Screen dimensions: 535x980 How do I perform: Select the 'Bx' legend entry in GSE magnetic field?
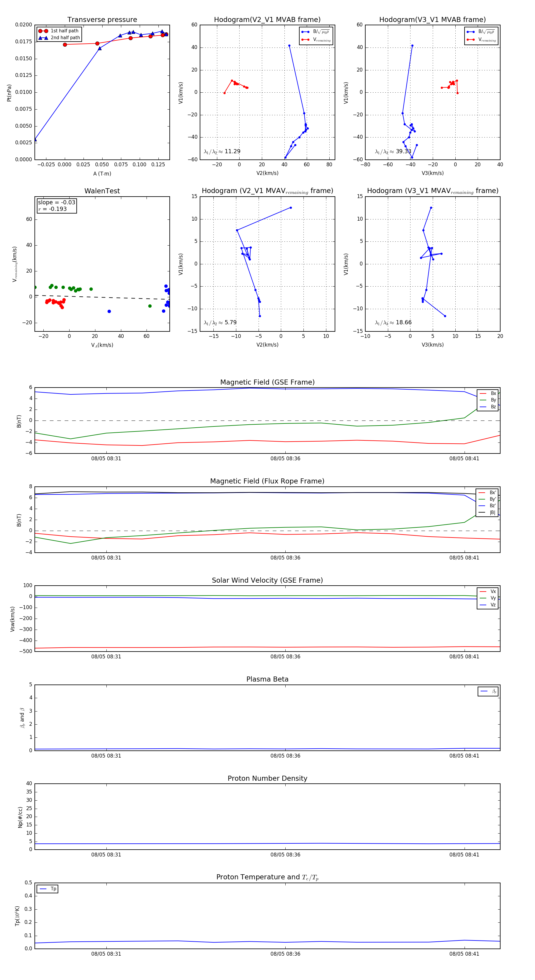point(488,393)
